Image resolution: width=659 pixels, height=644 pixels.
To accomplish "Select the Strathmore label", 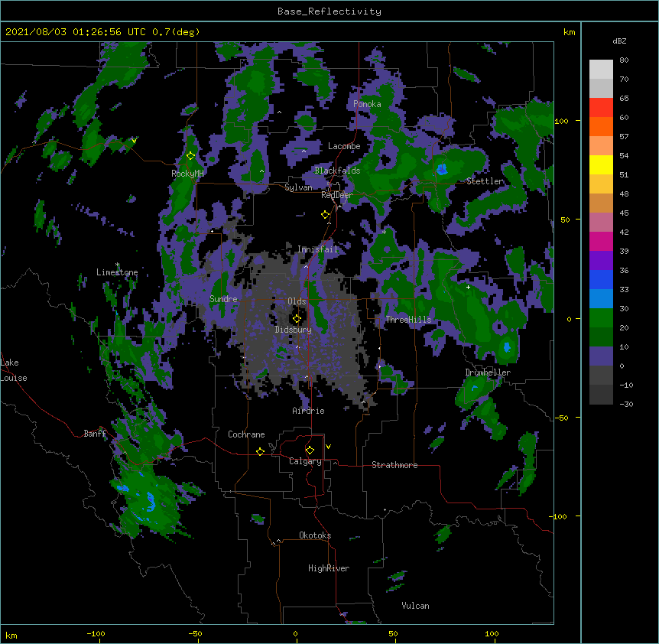I will [394, 465].
